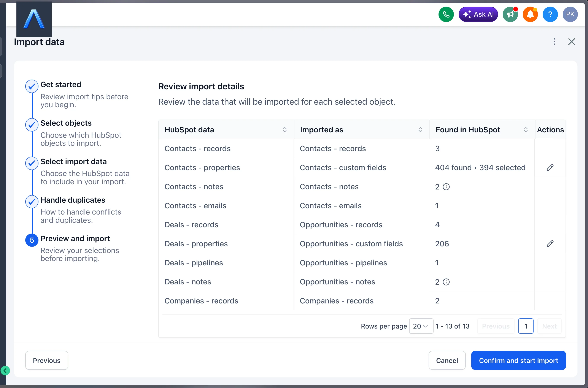Click the pagination Next button
This screenshot has width=588, height=388.
pyautogui.click(x=549, y=326)
